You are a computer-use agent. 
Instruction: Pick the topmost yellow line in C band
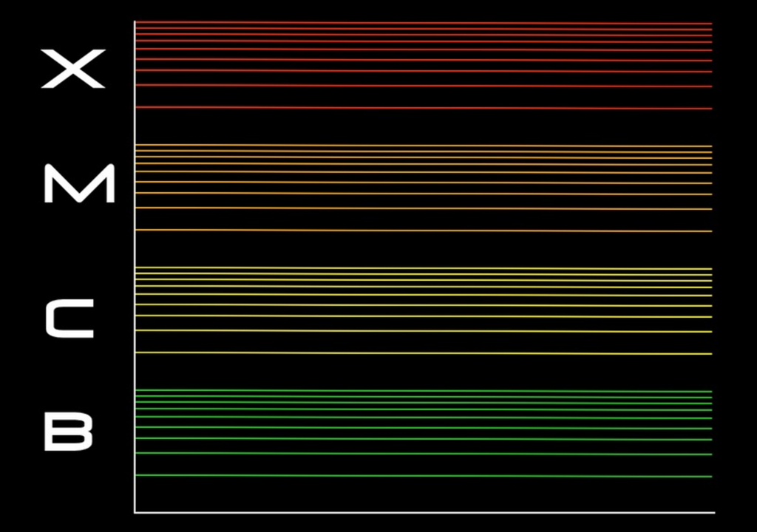coord(423,268)
